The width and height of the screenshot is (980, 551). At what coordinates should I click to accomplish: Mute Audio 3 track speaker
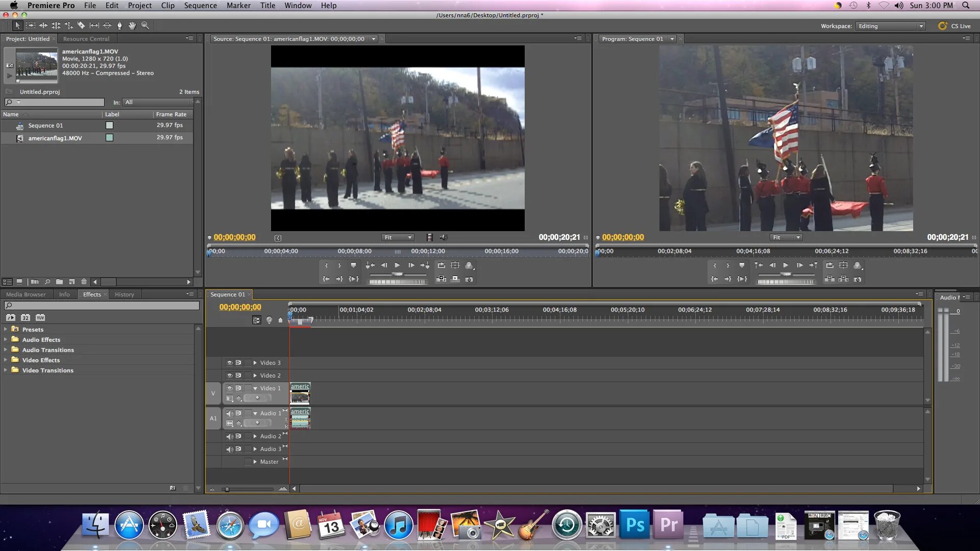click(230, 449)
